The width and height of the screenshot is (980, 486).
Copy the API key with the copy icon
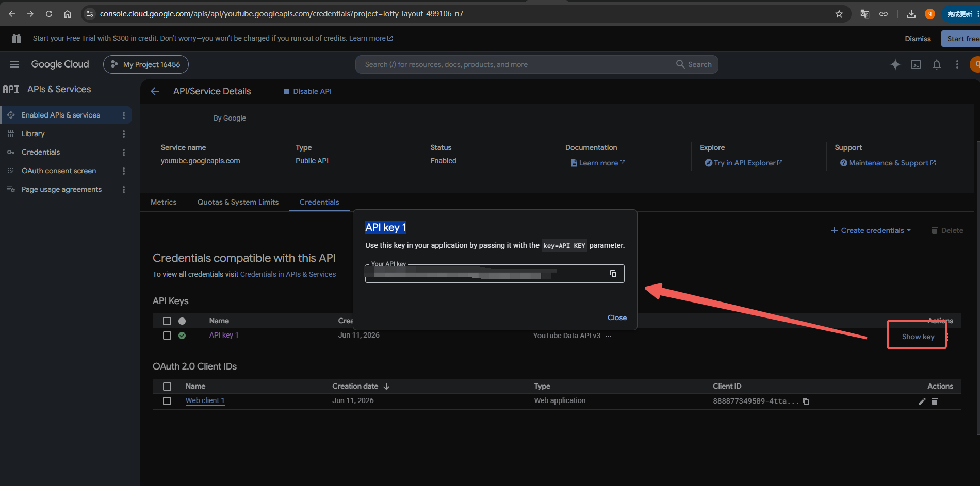[x=613, y=274]
